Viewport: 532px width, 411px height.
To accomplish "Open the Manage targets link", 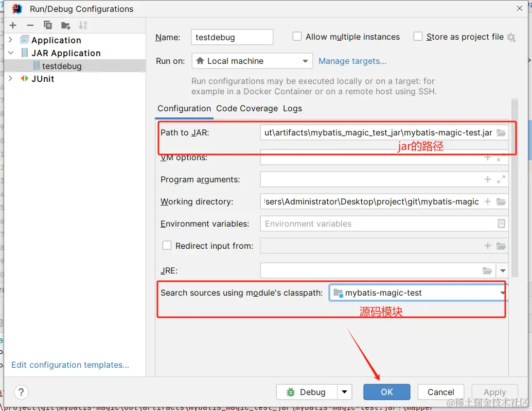I will (x=352, y=61).
